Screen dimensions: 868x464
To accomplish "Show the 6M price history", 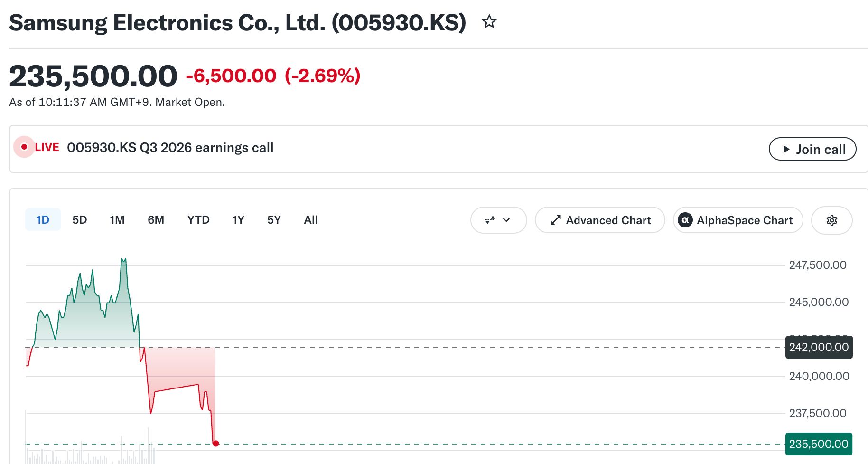I will pos(156,220).
